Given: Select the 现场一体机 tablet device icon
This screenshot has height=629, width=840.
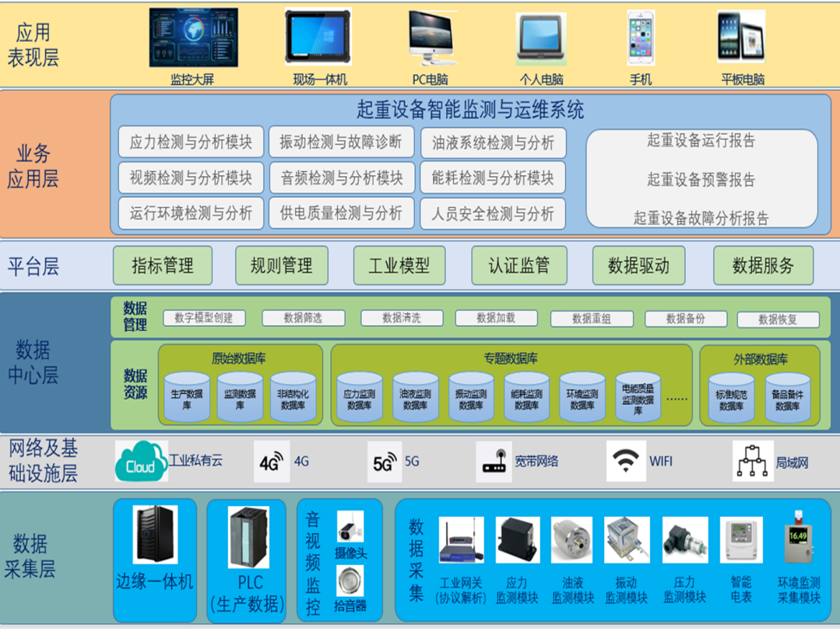Looking at the screenshot, I should (x=318, y=39).
